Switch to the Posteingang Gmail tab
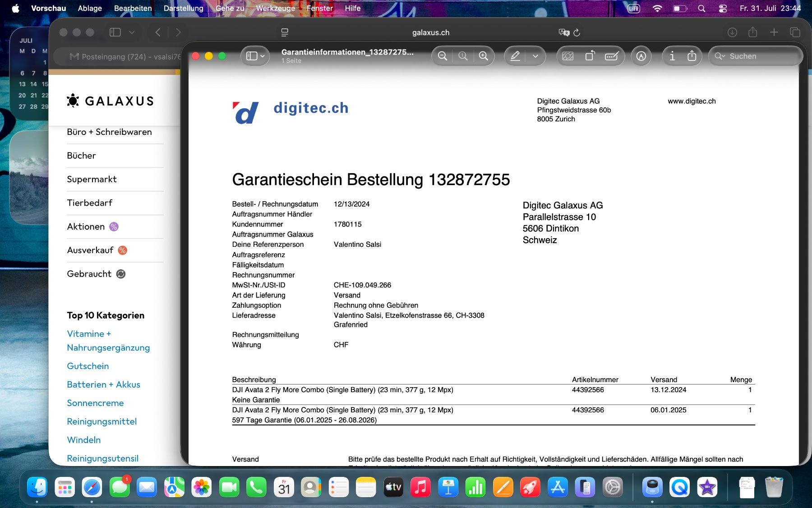Image resolution: width=812 pixels, height=508 pixels. pyautogui.click(x=118, y=56)
